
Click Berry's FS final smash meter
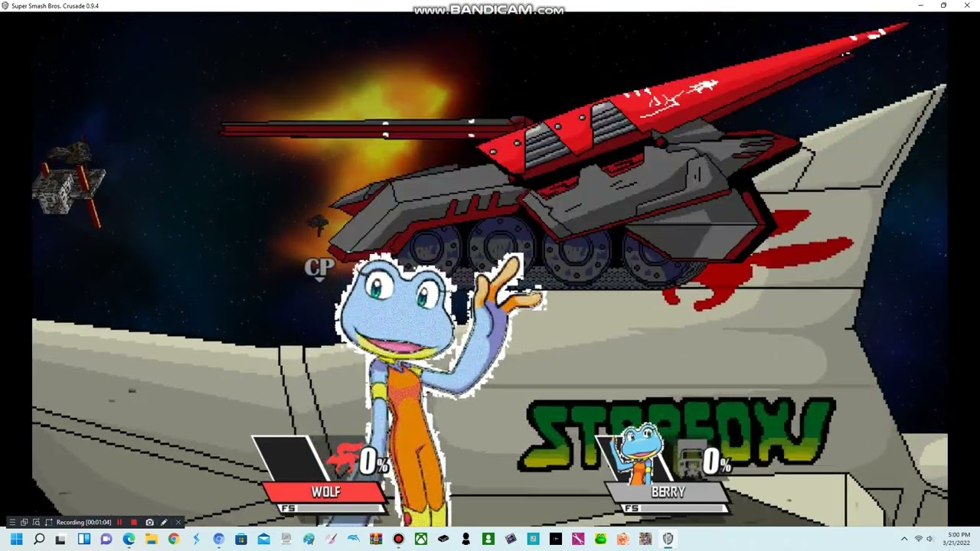click(674, 508)
